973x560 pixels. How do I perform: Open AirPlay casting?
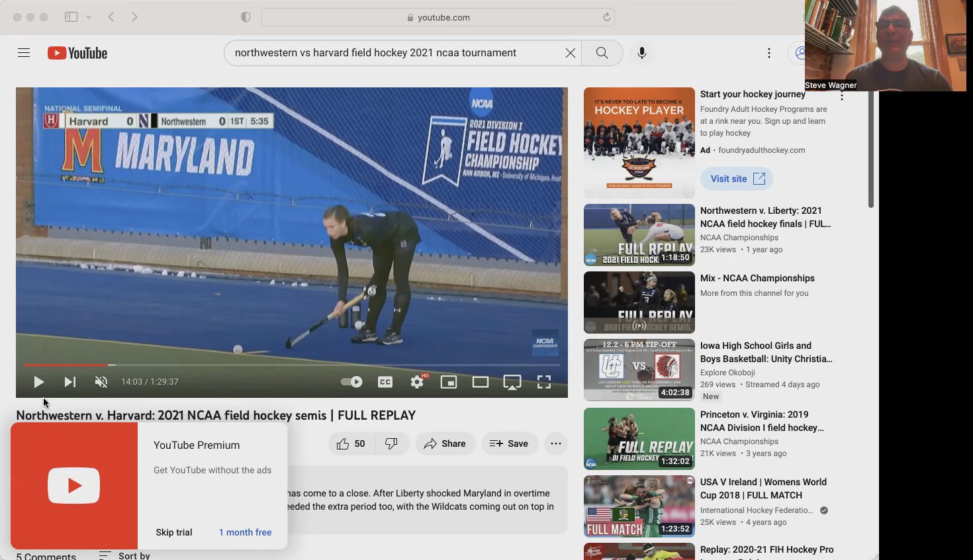coord(512,382)
